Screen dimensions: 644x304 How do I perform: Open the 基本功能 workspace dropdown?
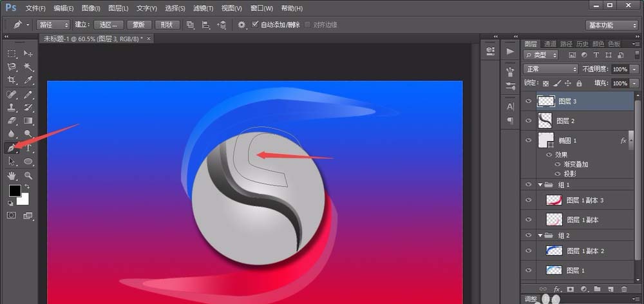[x=611, y=25]
